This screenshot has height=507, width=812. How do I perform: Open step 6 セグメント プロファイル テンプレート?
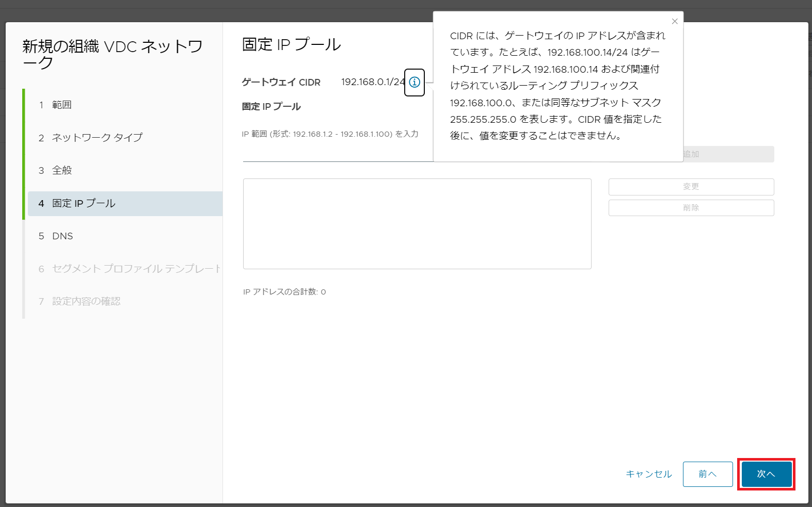(125, 269)
